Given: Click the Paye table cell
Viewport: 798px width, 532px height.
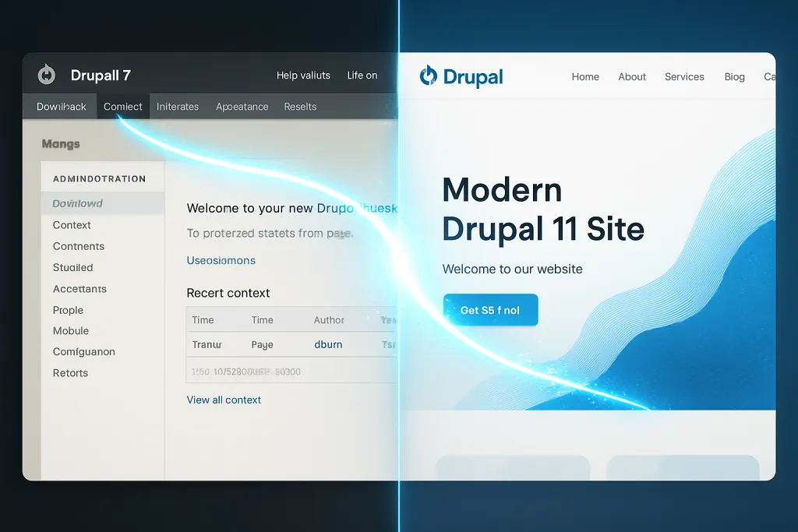Looking at the screenshot, I should [262, 344].
